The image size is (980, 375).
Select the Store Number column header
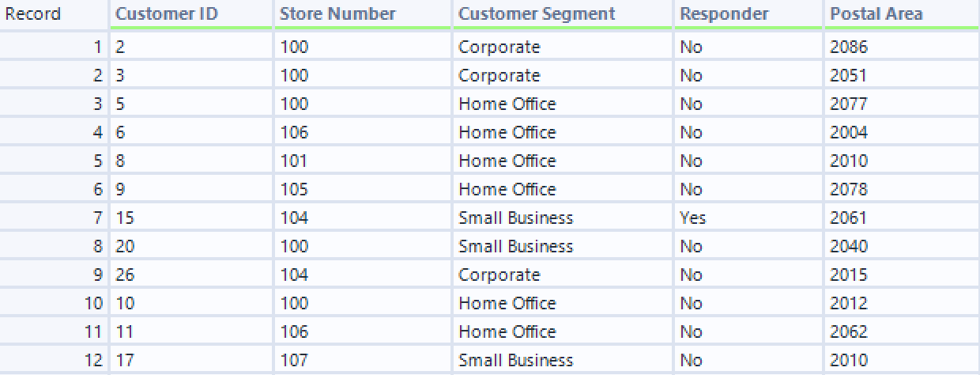point(337,14)
